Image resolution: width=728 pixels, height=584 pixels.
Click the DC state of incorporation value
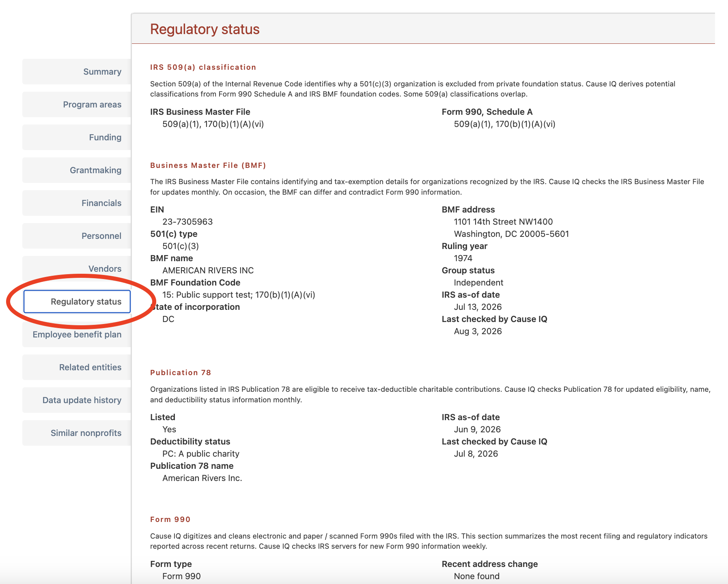[x=168, y=319]
